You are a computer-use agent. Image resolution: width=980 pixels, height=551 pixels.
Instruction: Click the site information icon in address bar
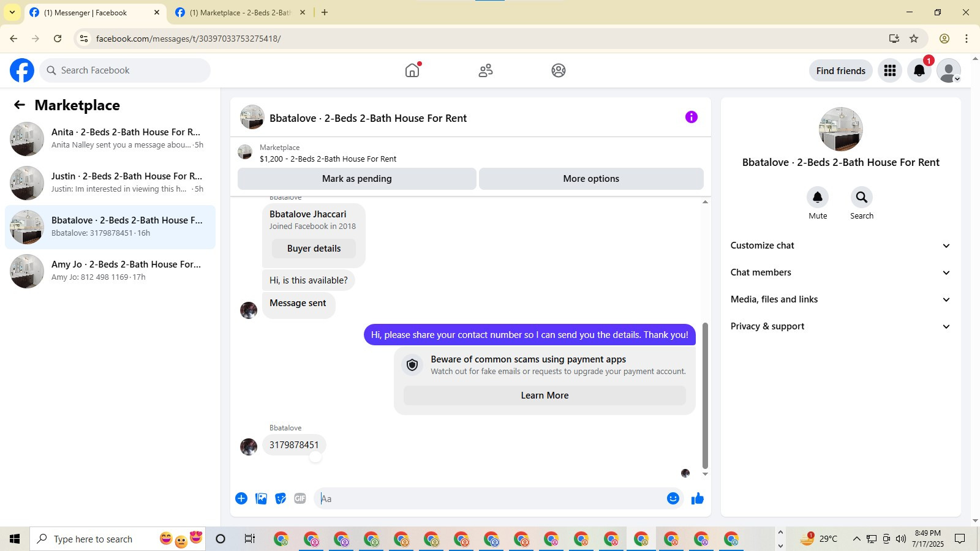click(84, 39)
